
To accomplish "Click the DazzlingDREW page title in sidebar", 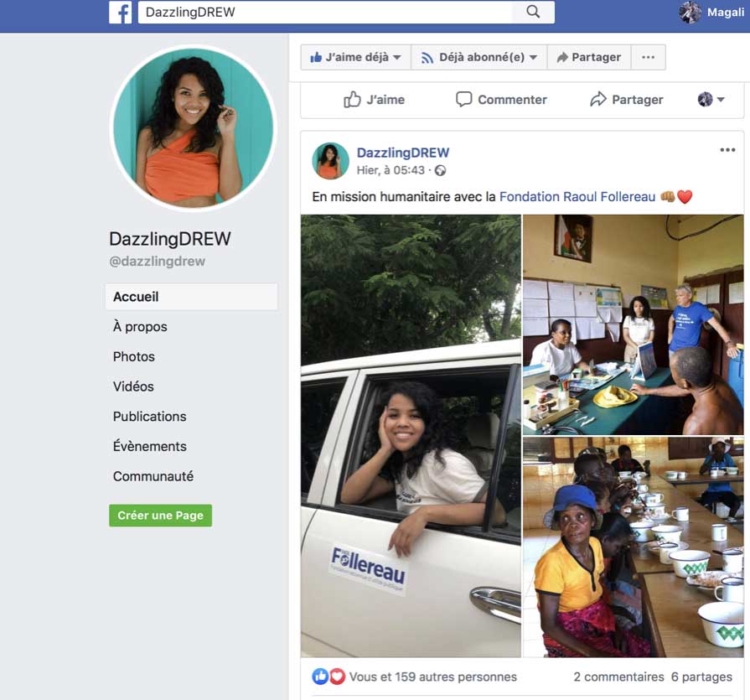I will 170,239.
